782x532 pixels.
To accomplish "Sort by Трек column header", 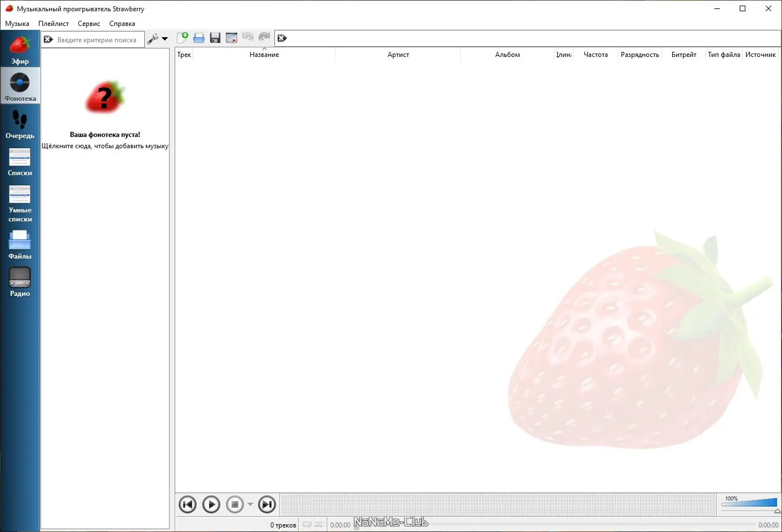I will (x=184, y=55).
